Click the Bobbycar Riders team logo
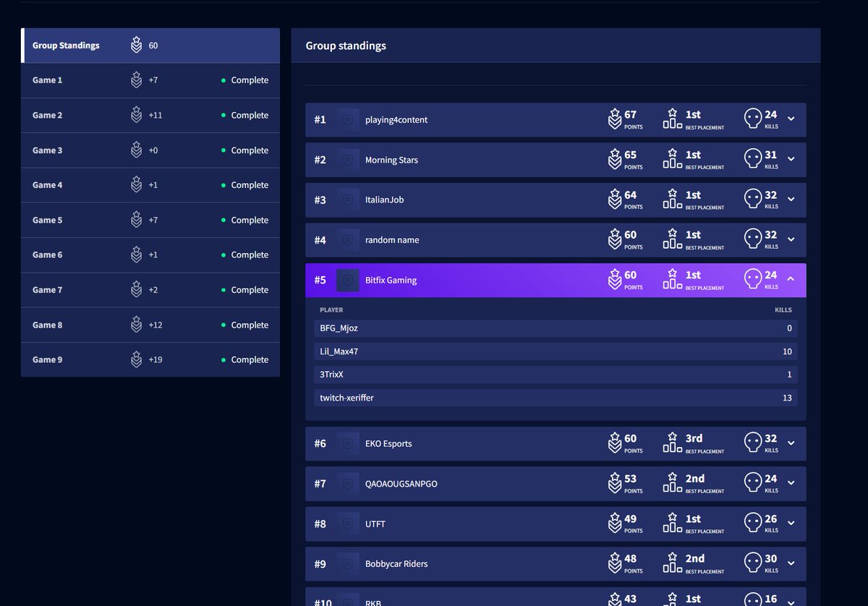 [x=348, y=564]
